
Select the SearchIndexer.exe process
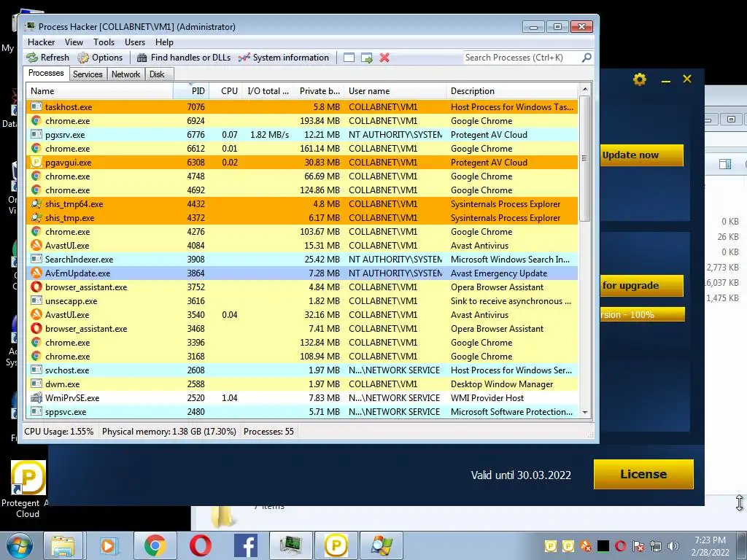pyautogui.click(x=303, y=260)
